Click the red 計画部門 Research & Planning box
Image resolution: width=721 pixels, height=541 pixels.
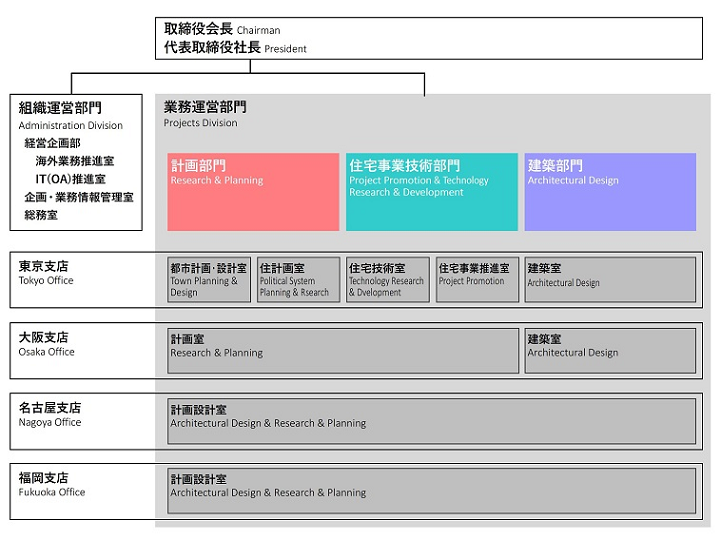tap(253, 192)
